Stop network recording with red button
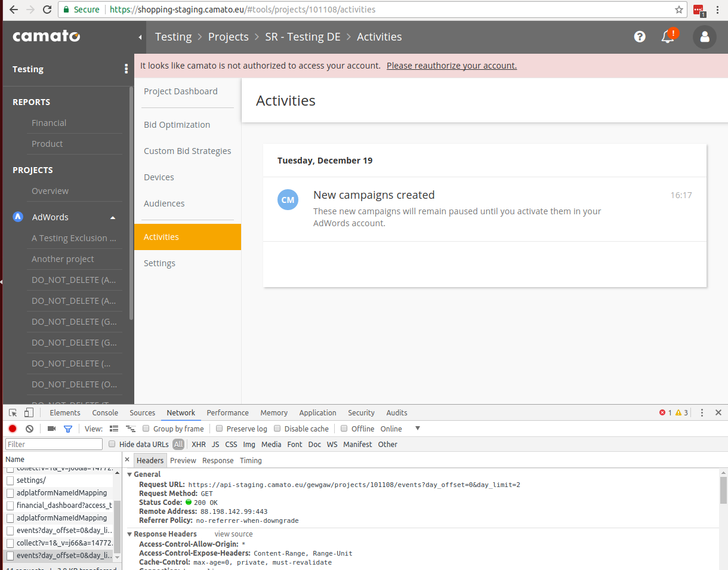 (x=13, y=429)
